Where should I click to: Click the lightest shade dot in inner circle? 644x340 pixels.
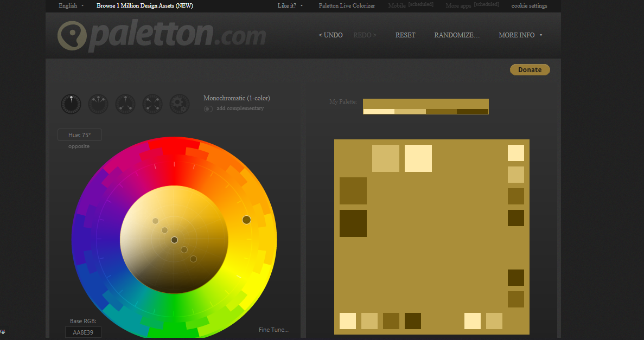(155, 221)
